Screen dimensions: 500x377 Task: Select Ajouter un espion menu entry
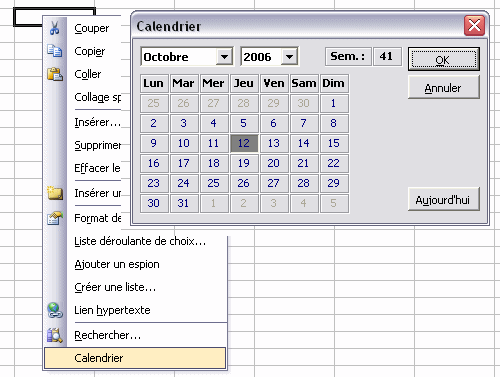coord(117,264)
